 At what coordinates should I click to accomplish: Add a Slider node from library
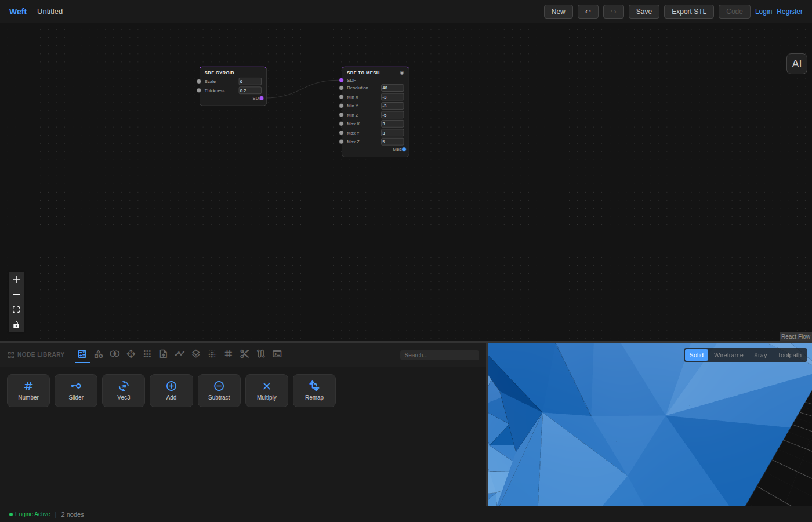[x=76, y=390]
